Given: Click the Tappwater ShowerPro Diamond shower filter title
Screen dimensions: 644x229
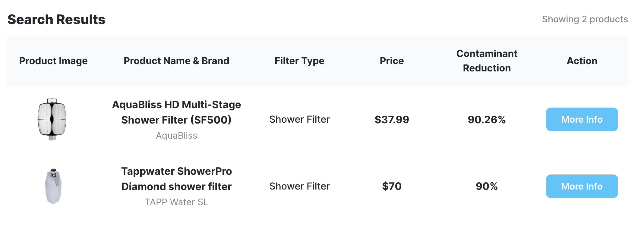Looking at the screenshot, I should [x=176, y=179].
